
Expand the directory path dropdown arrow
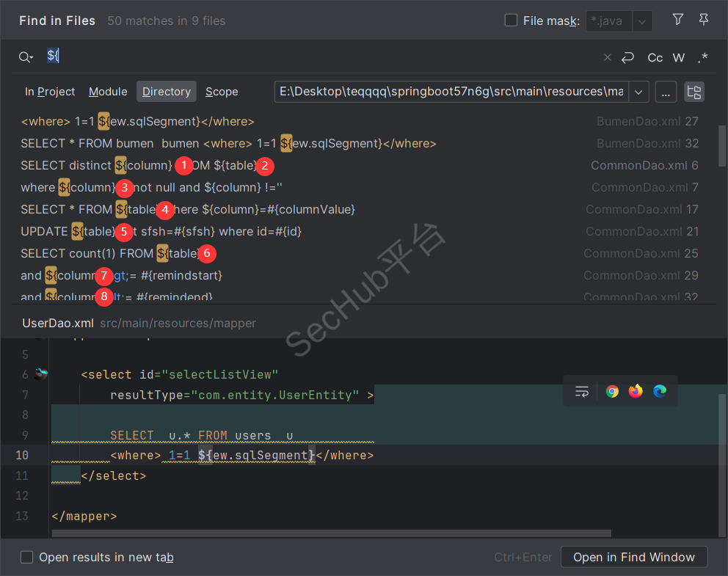[638, 92]
